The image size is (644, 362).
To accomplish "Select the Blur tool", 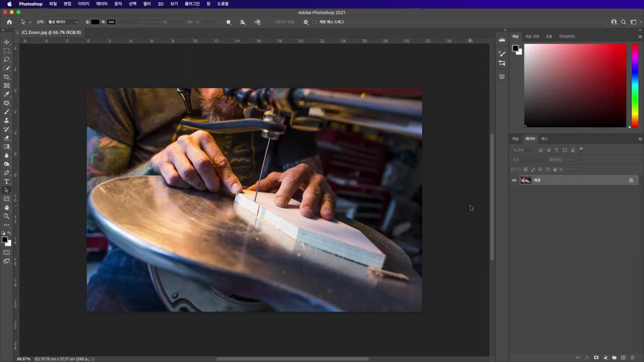I will click(x=6, y=155).
